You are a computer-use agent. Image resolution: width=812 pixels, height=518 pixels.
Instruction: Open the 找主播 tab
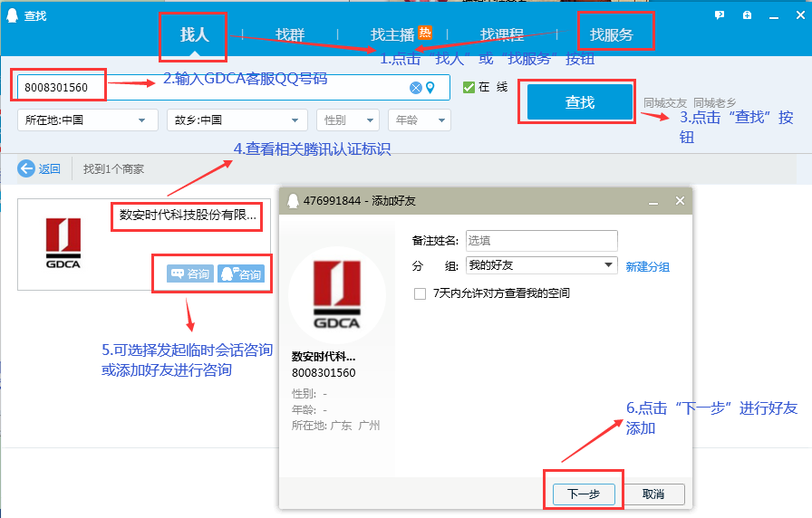coord(392,34)
